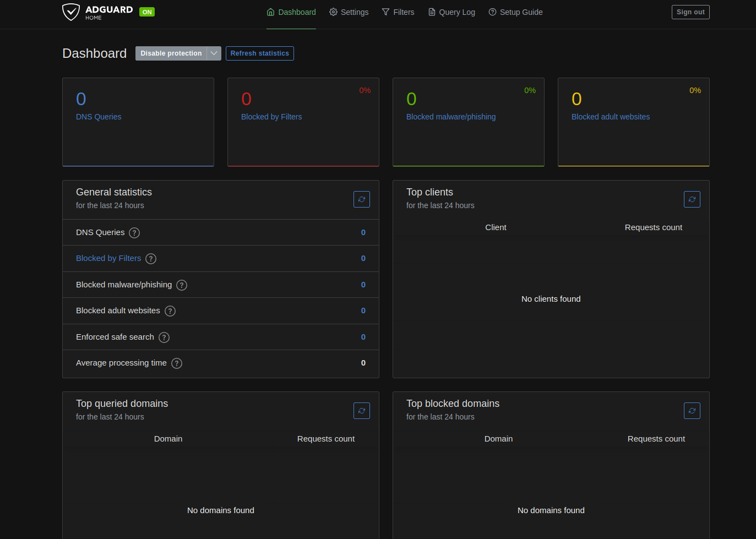Refresh the Top blocked domains panel
Image resolution: width=756 pixels, height=539 pixels.
[692, 411]
